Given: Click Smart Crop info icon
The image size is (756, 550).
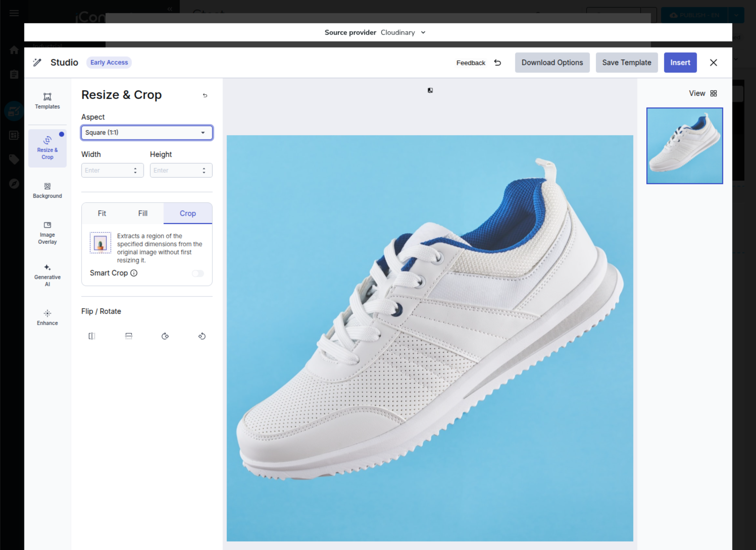Looking at the screenshot, I should pyautogui.click(x=134, y=273).
